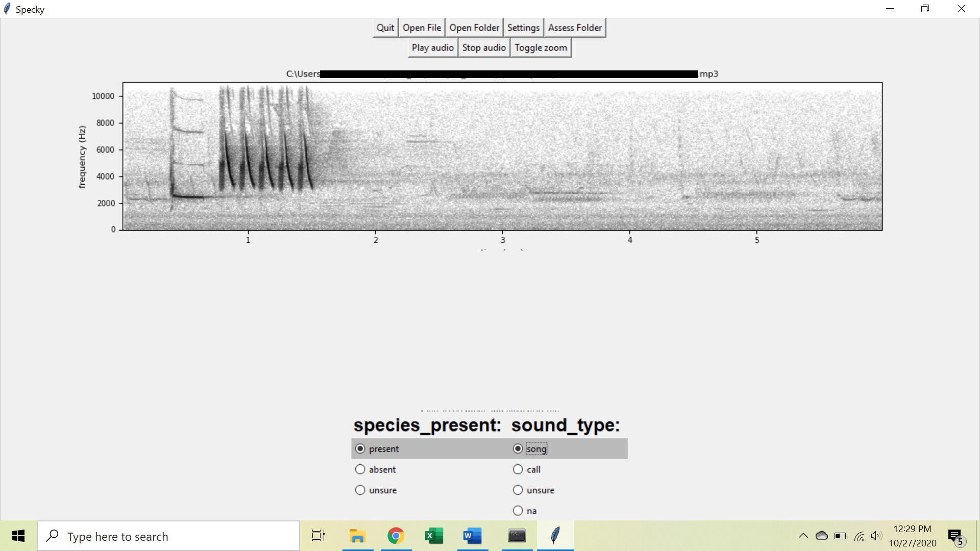
Task: Open File Explorer from the taskbar
Action: [357, 536]
